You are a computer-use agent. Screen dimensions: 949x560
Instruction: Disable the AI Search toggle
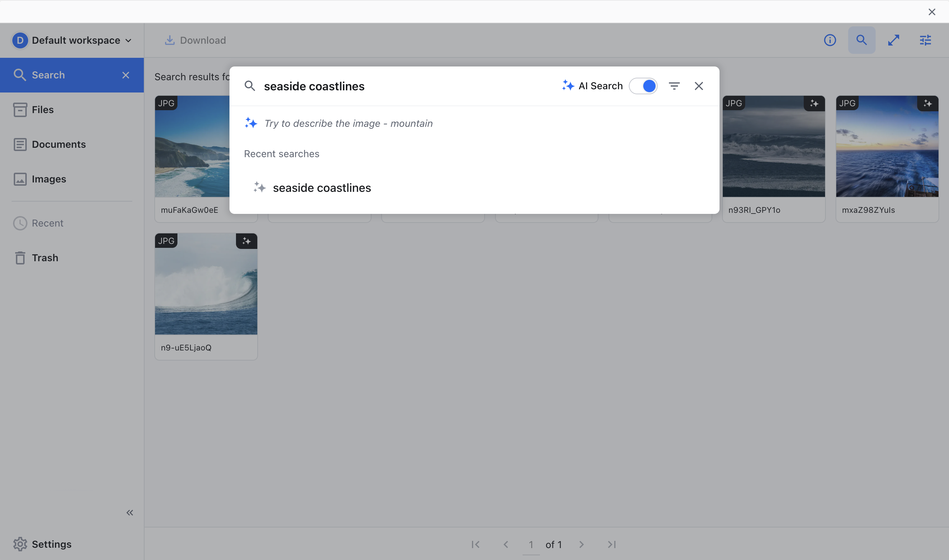[643, 86]
